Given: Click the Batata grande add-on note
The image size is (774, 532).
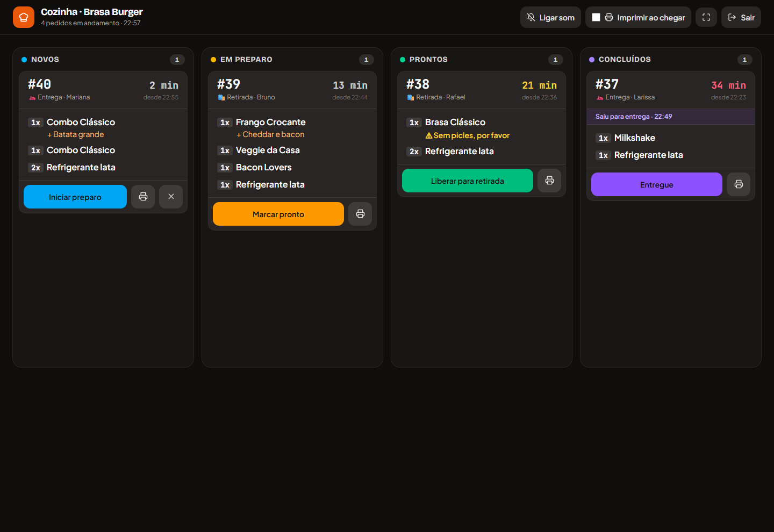Looking at the screenshot, I should (75, 134).
